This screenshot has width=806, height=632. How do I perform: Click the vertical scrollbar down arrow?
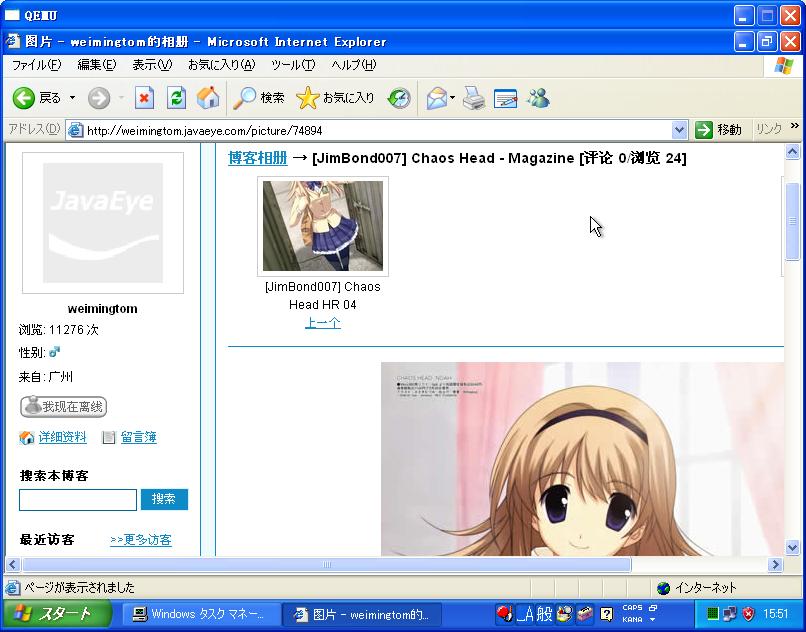[792, 548]
